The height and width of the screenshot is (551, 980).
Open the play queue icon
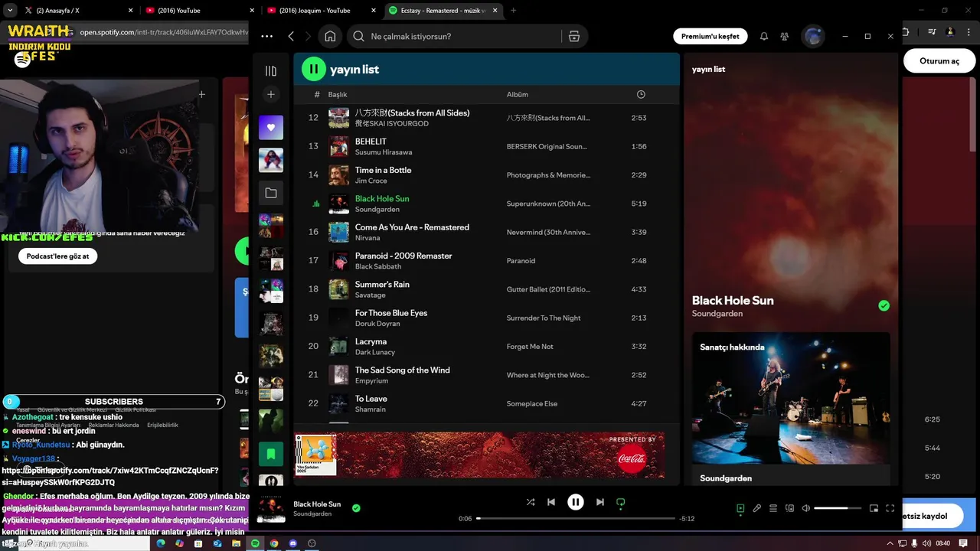click(x=773, y=508)
